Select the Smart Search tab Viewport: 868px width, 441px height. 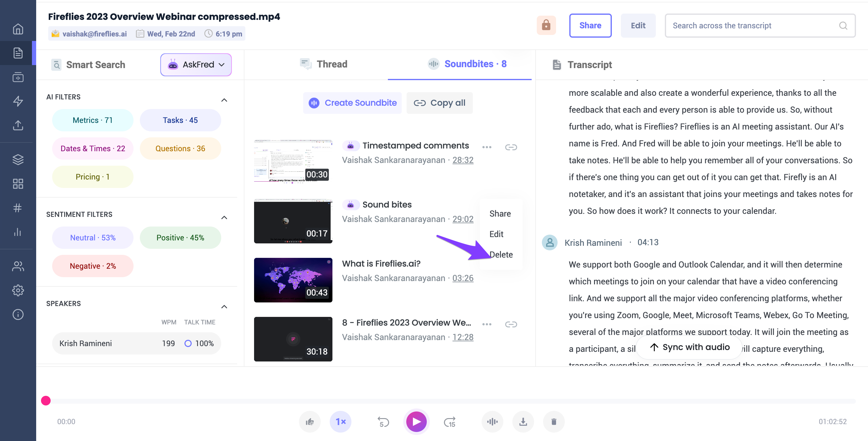click(x=88, y=65)
